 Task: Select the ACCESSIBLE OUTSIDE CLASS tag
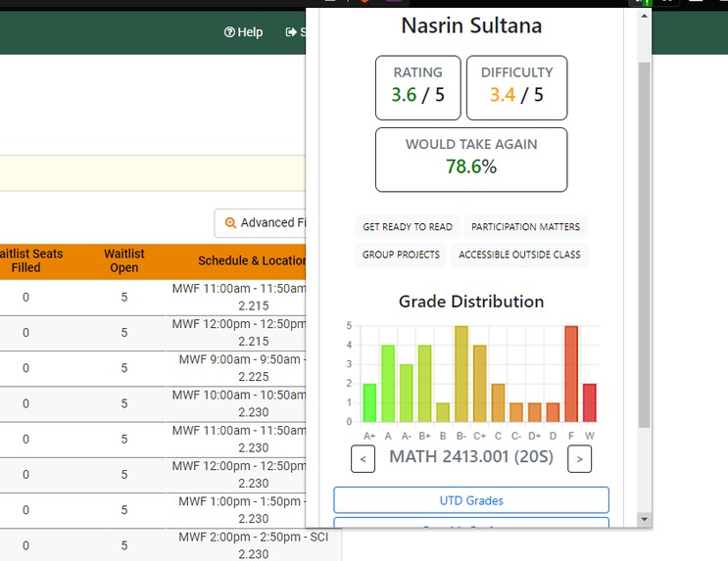(519, 255)
